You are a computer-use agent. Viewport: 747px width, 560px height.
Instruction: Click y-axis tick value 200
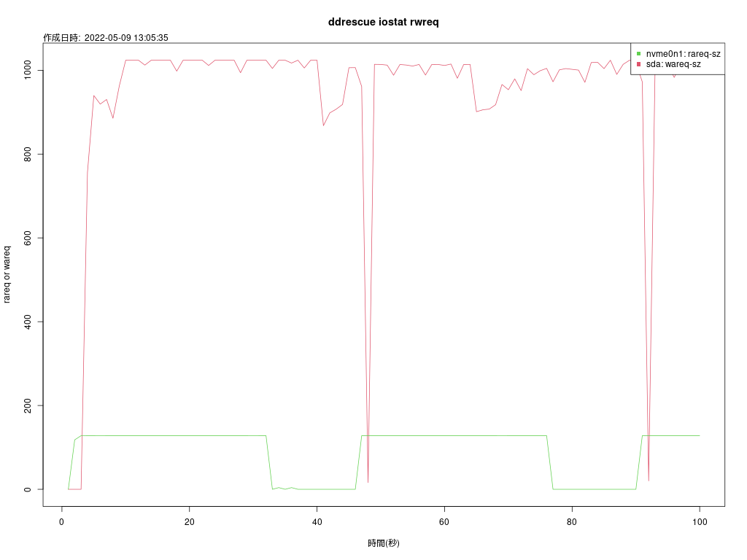coord(28,405)
